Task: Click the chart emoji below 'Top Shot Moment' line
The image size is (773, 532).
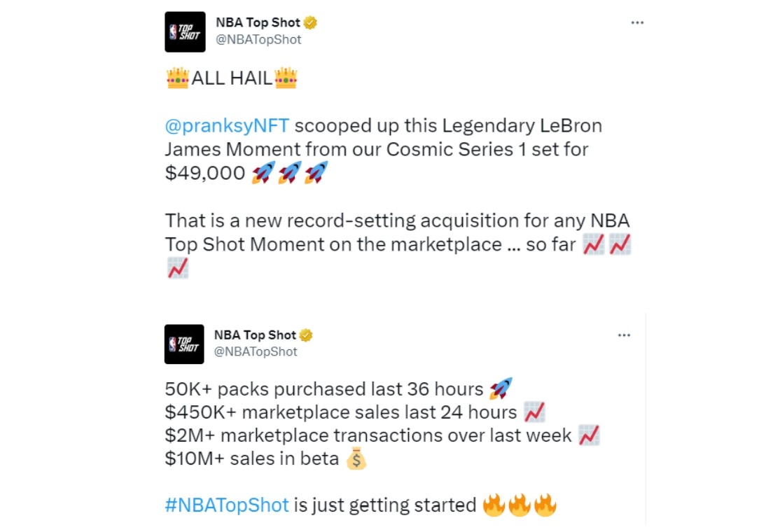Action: tap(177, 267)
